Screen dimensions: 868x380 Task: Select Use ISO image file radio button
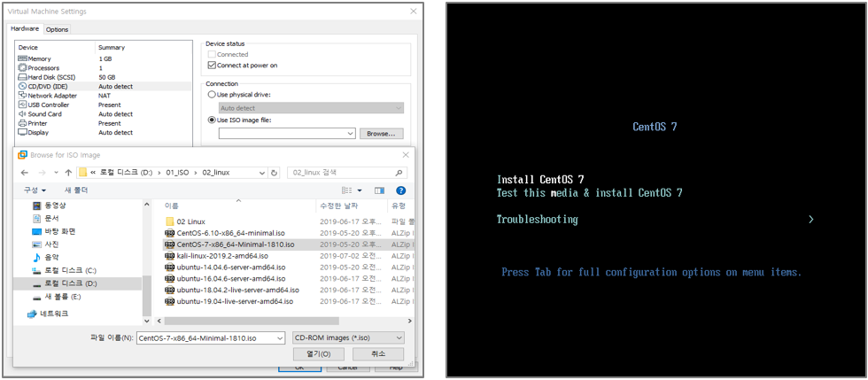coord(212,120)
